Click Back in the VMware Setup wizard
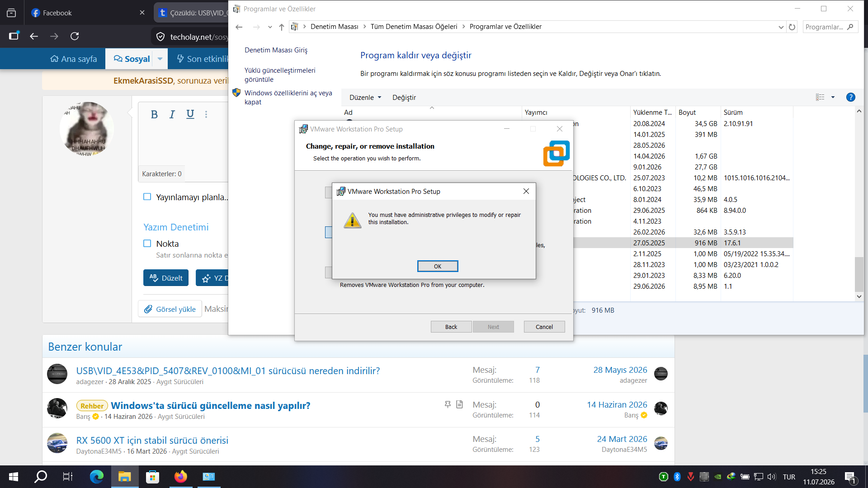 pos(451,327)
